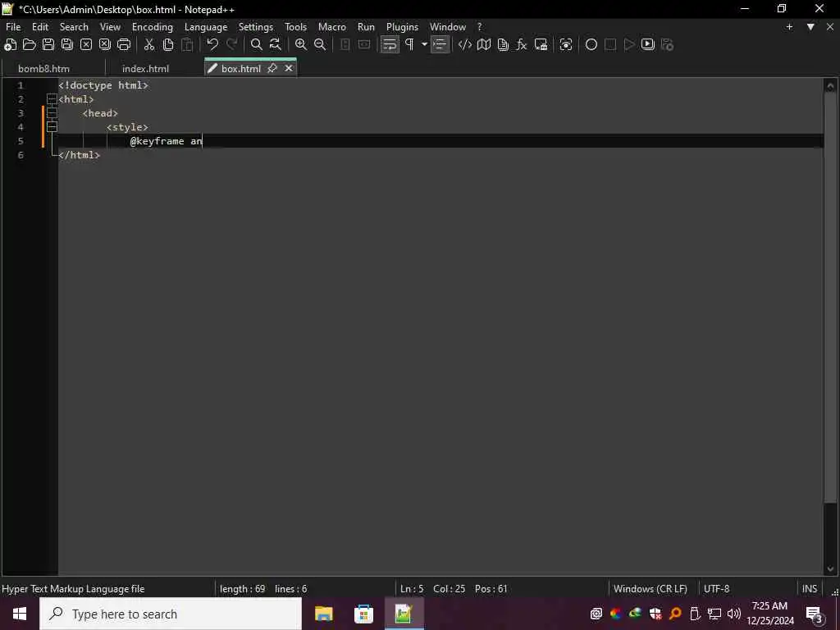Click the user-defined language code icon

coord(465,45)
